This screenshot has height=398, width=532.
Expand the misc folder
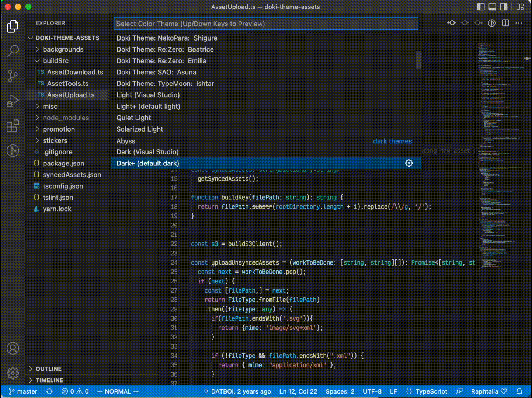[x=50, y=107]
